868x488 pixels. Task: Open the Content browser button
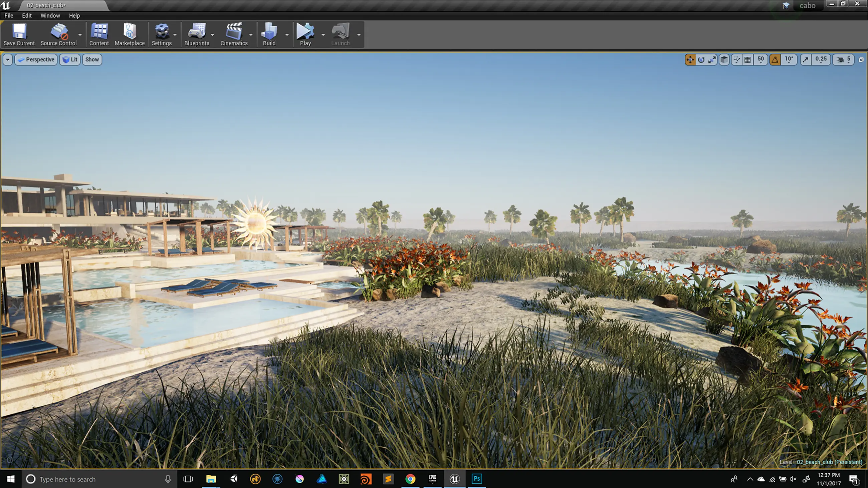pyautogui.click(x=99, y=35)
